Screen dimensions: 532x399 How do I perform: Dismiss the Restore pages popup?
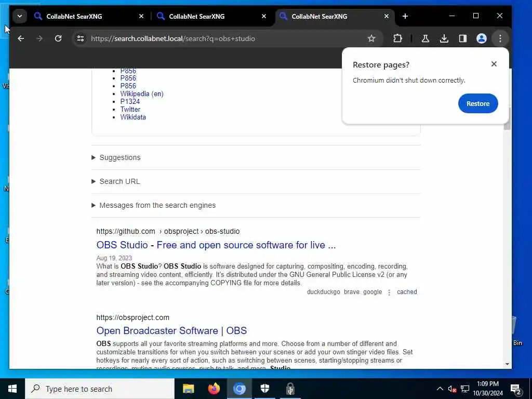coord(494,64)
